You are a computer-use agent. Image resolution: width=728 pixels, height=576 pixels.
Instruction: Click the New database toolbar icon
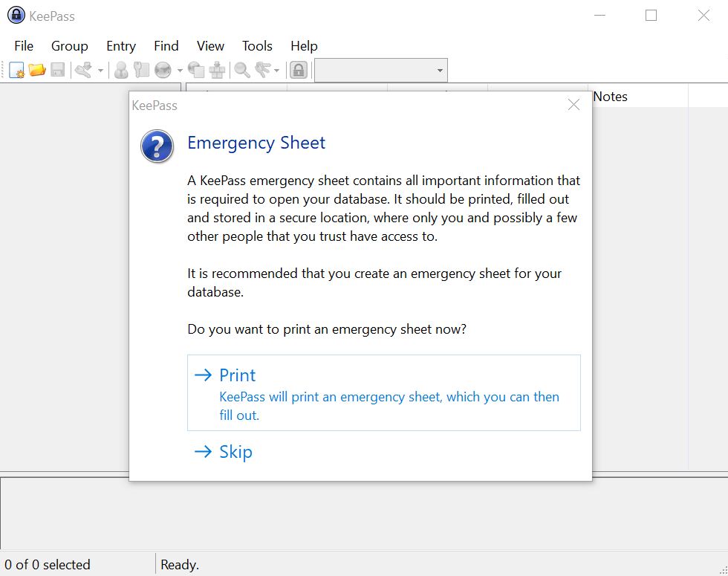(x=17, y=70)
